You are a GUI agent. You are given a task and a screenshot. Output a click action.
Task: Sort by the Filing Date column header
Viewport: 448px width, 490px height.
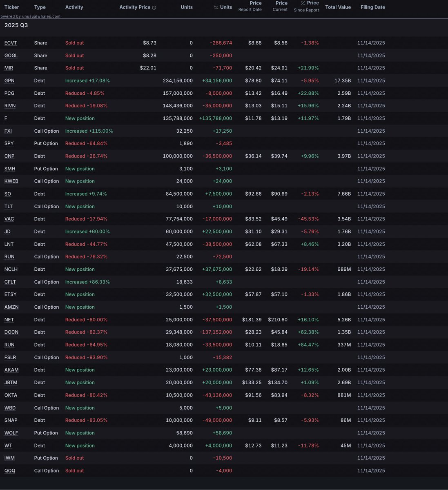373,7
